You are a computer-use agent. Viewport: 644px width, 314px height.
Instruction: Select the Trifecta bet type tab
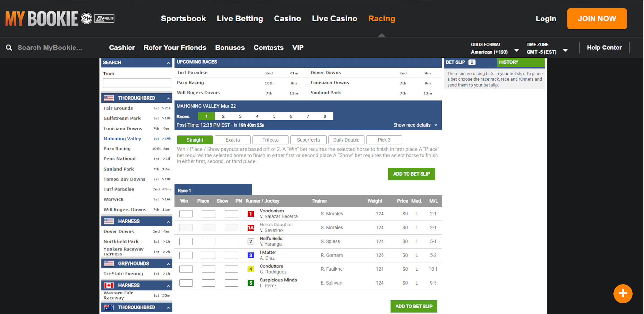271,140
